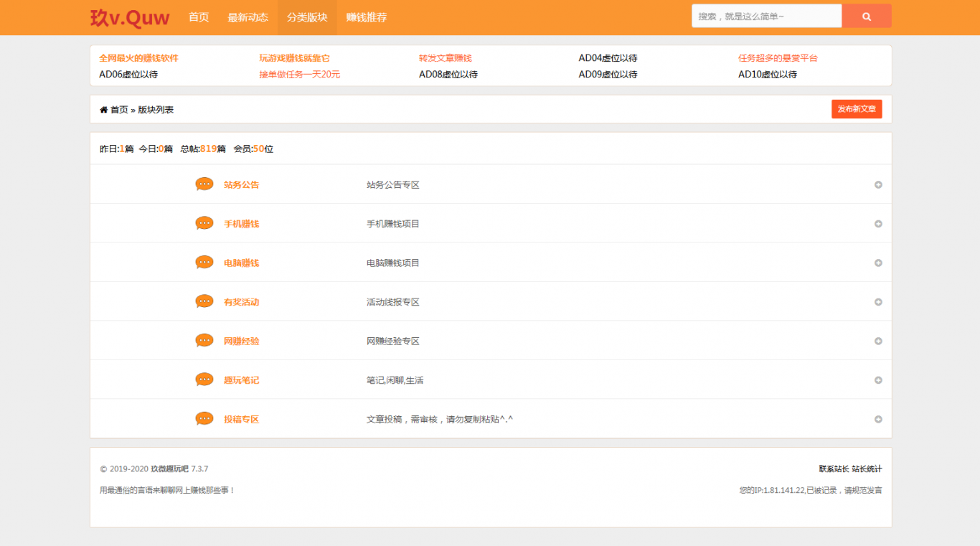The width and height of the screenshot is (980, 546).
Task: Select the 分类版块 navigation tab
Action: coord(307,17)
